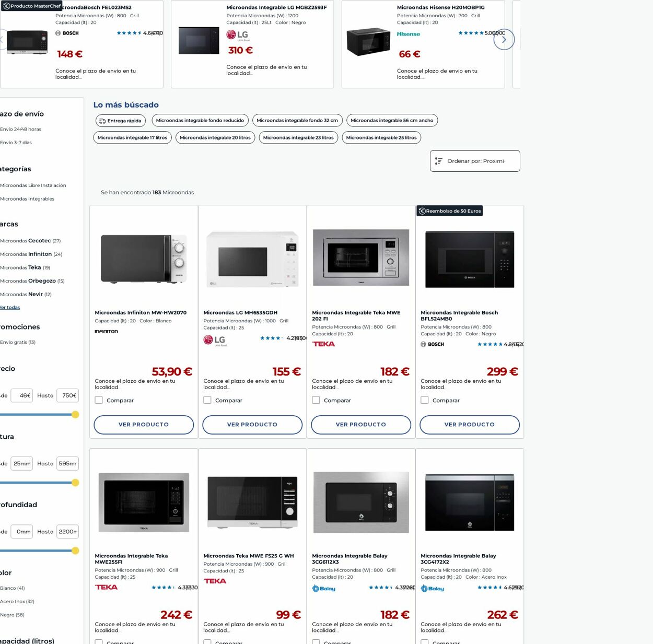Open Teka MWE FS25 G WH product image
Viewport: 653px width, 644px height.
[252, 501]
